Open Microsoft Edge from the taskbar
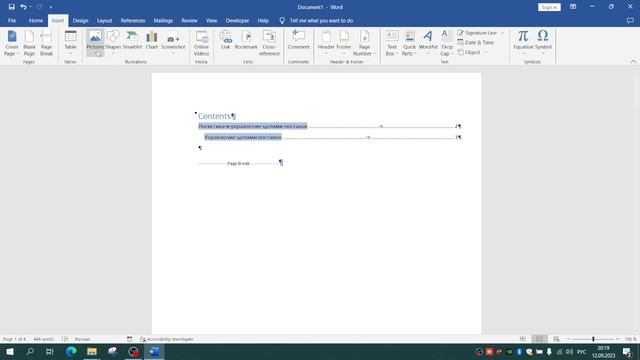This screenshot has width=640, height=360. coord(71,351)
